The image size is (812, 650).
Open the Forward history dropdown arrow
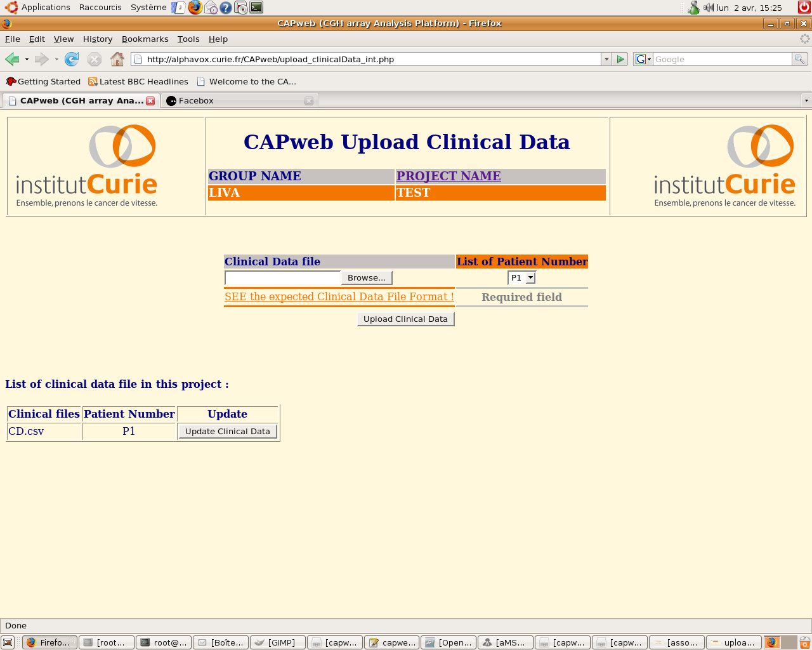(56, 59)
